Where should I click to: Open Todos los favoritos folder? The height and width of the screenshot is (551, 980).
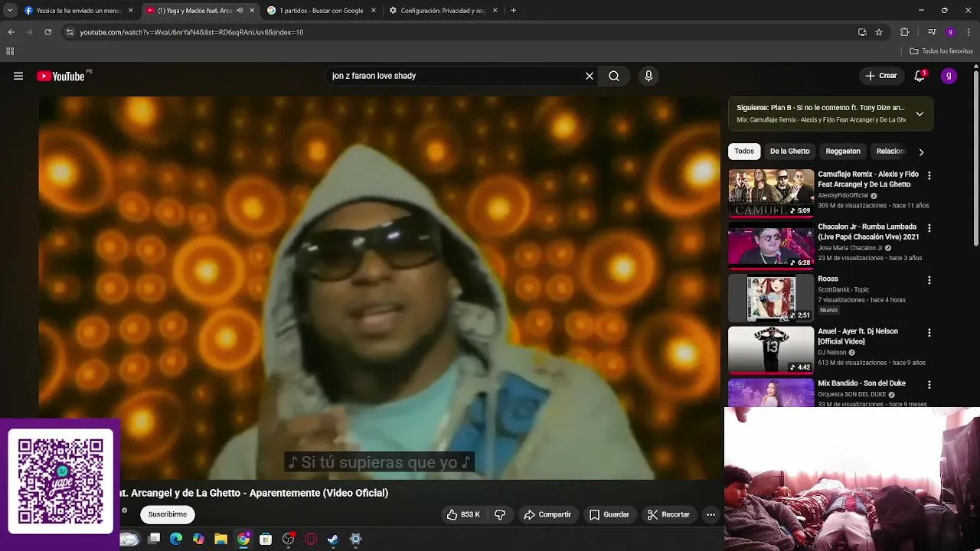942,51
